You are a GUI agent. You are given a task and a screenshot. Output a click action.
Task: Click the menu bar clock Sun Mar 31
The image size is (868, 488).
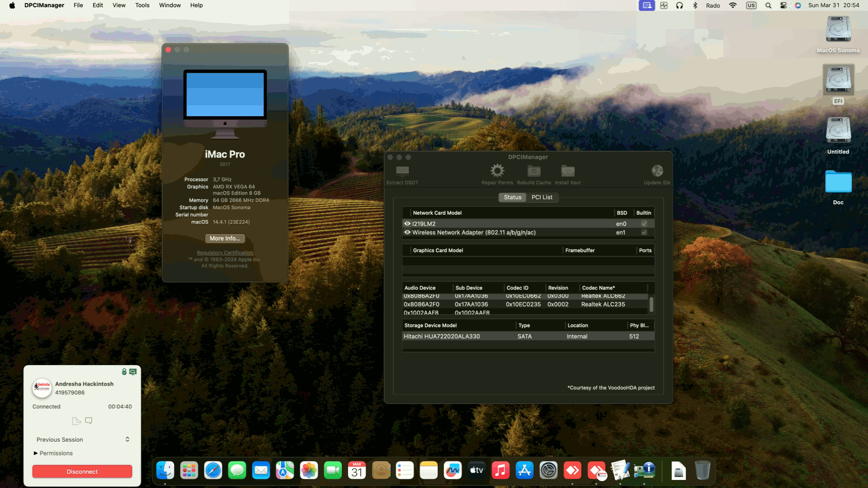[833, 5]
